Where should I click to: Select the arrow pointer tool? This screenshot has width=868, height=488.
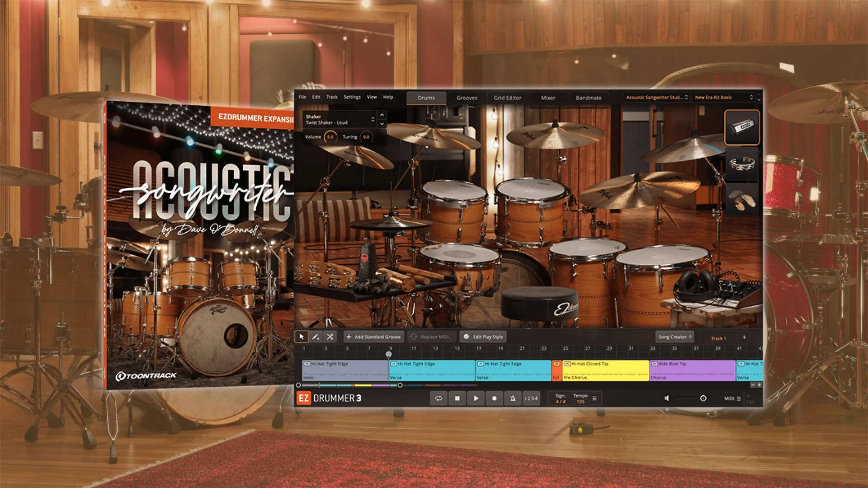click(x=302, y=337)
